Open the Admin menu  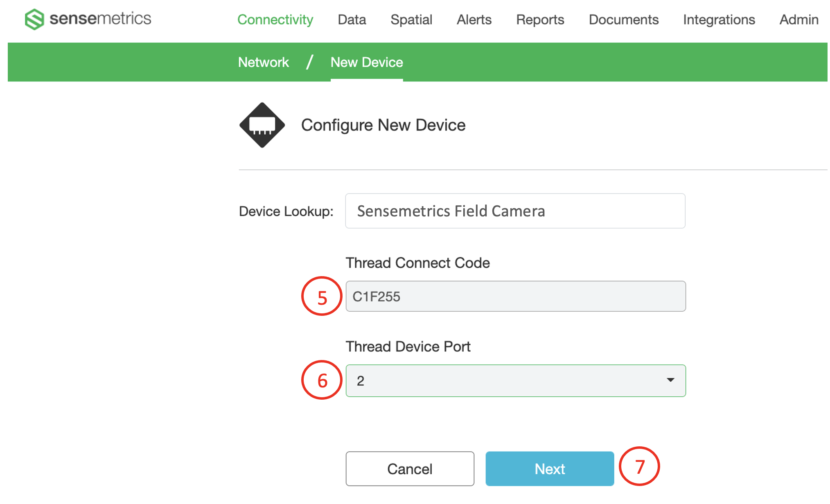tap(799, 19)
